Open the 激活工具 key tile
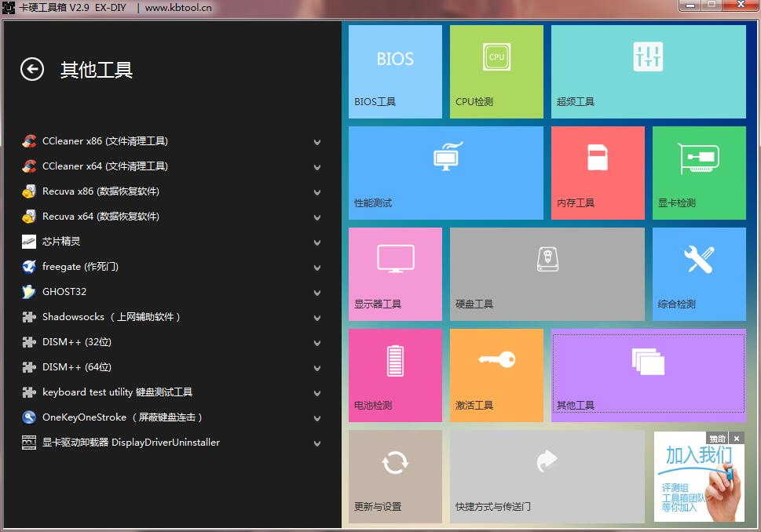The width and height of the screenshot is (761, 532). 496,375
